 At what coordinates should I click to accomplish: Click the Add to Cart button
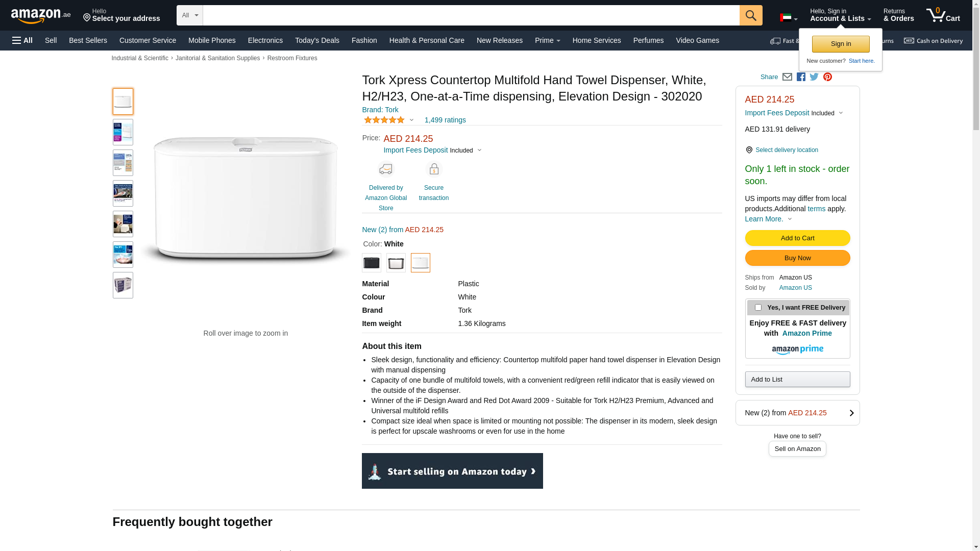pos(797,238)
